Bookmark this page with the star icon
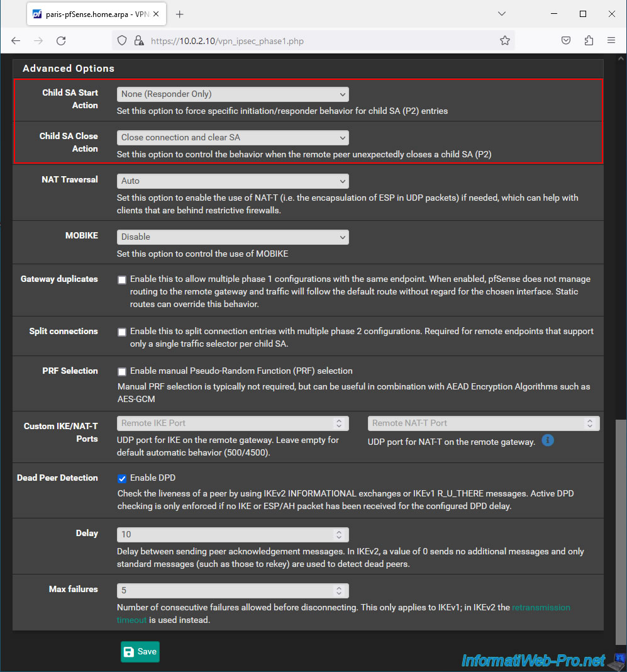627x672 pixels. (x=505, y=41)
